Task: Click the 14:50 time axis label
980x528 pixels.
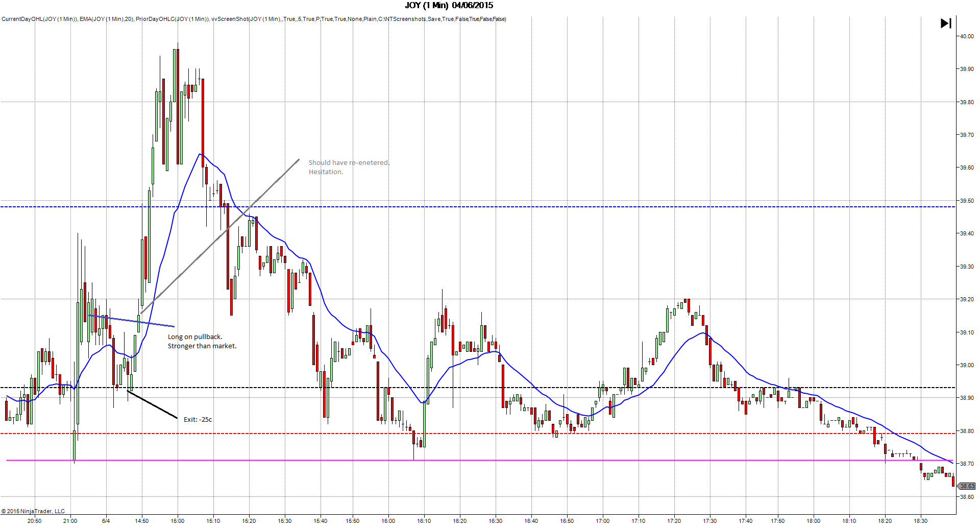Action: point(142,521)
